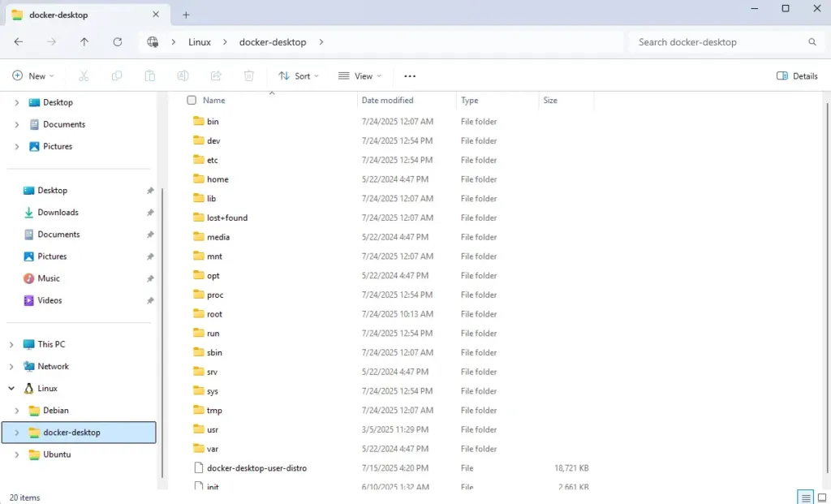Click Linux in the address breadcrumb
Screen dimensions: 831x504
[x=200, y=42]
